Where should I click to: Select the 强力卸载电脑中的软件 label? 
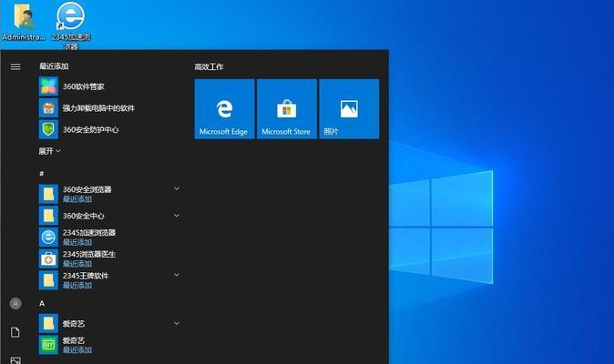click(x=98, y=108)
